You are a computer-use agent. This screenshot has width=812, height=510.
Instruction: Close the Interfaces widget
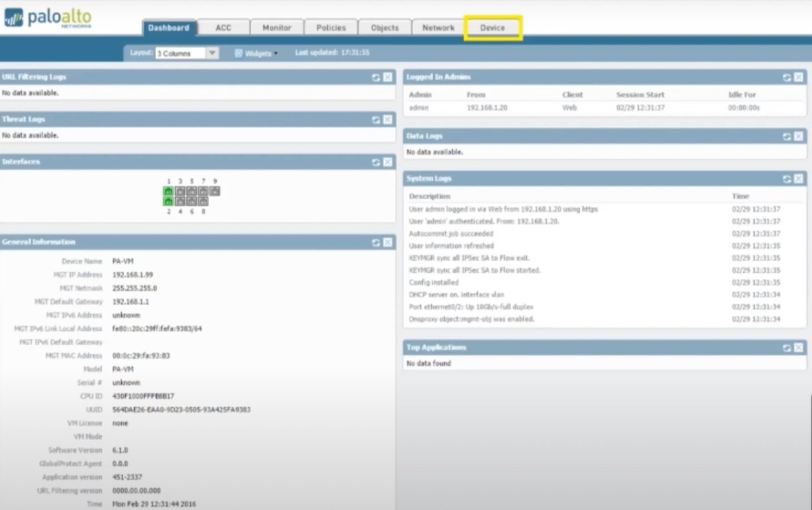pos(388,162)
